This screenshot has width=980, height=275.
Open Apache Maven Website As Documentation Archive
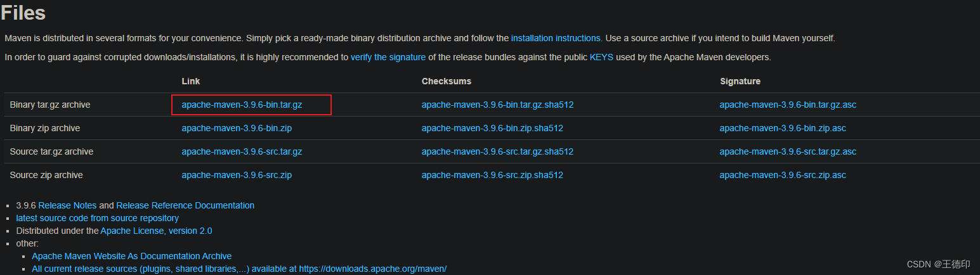132,256
